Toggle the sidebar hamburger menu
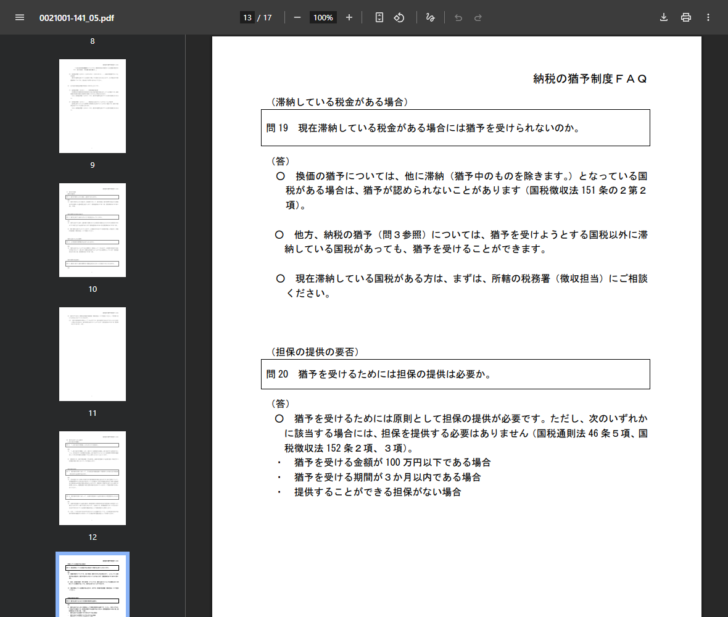 tap(20, 18)
